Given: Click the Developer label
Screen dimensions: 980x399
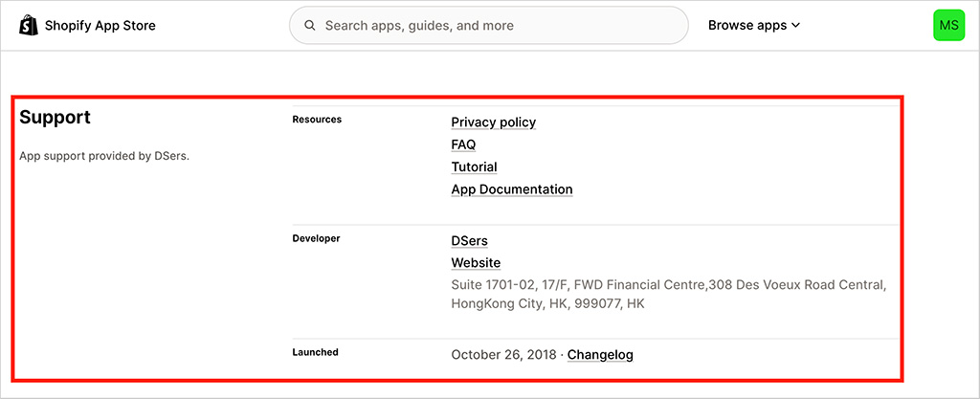Looking at the screenshot, I should [316, 238].
